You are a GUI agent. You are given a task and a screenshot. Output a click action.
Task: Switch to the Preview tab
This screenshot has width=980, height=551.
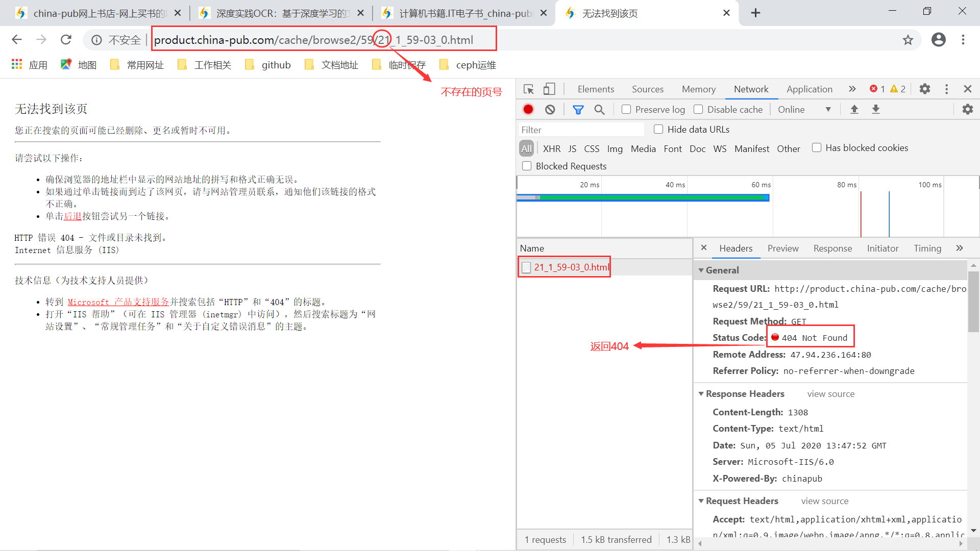point(782,248)
